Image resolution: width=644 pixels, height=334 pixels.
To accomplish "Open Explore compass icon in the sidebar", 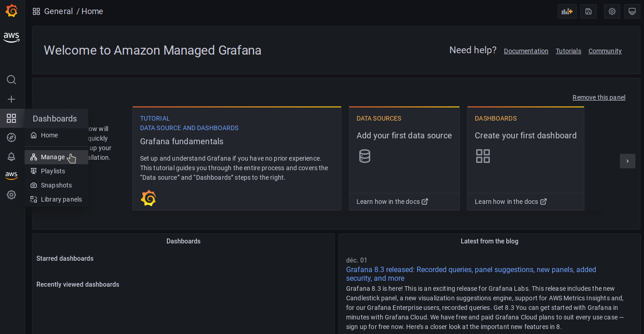I will (11, 137).
